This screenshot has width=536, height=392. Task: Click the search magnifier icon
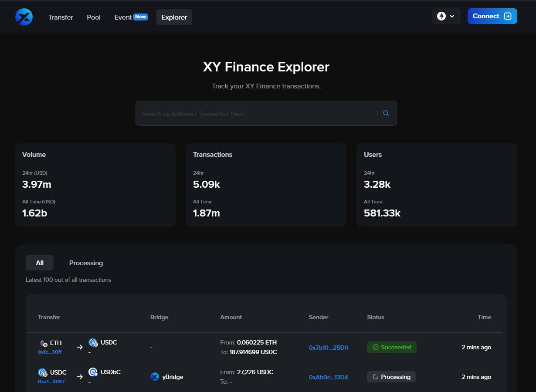tap(386, 113)
